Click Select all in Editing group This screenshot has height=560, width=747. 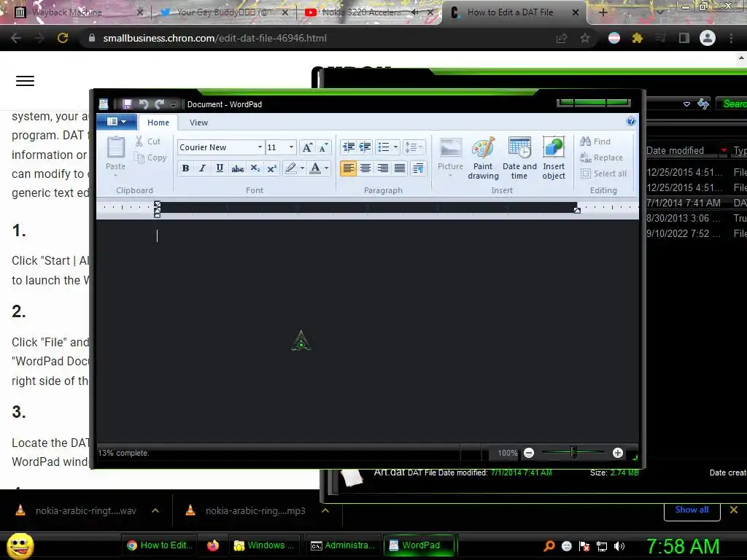click(x=603, y=174)
